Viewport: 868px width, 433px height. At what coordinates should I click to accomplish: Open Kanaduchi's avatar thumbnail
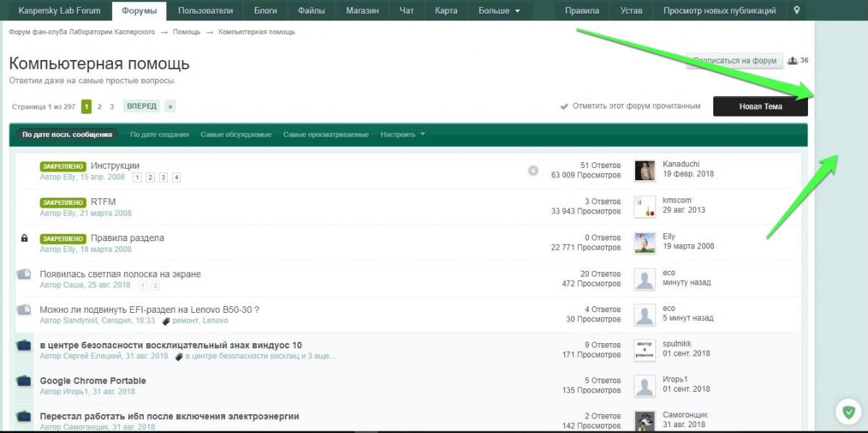tap(644, 171)
